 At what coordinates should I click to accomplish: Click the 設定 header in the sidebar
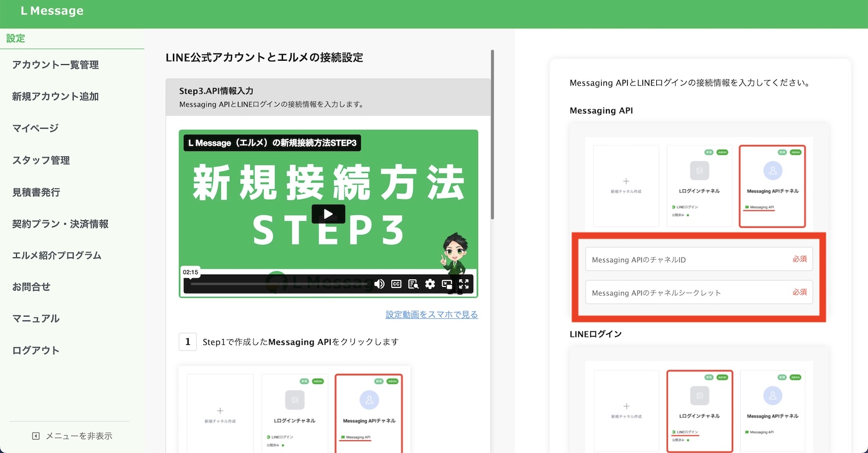click(x=16, y=39)
